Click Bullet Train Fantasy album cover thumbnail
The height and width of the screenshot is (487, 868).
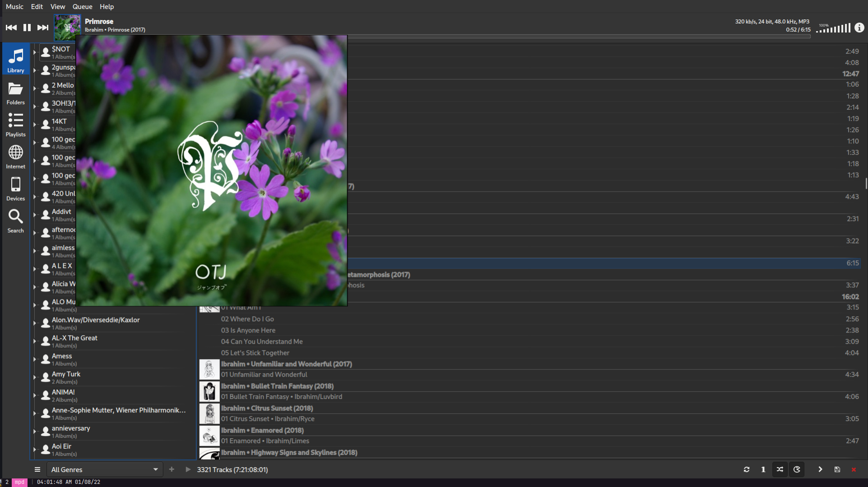coord(209,392)
